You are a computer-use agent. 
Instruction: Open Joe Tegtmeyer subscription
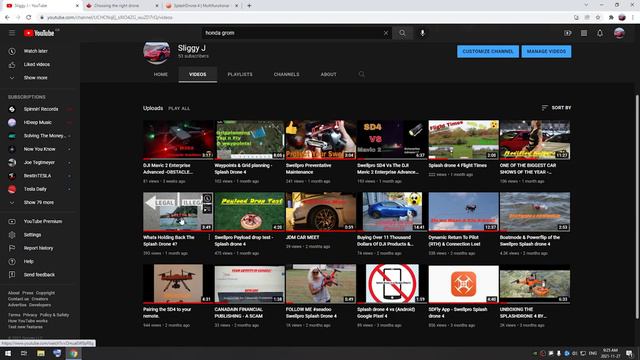tap(40, 162)
